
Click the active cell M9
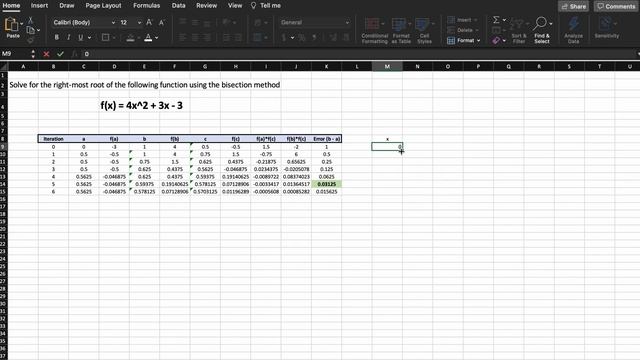pyautogui.click(x=387, y=147)
